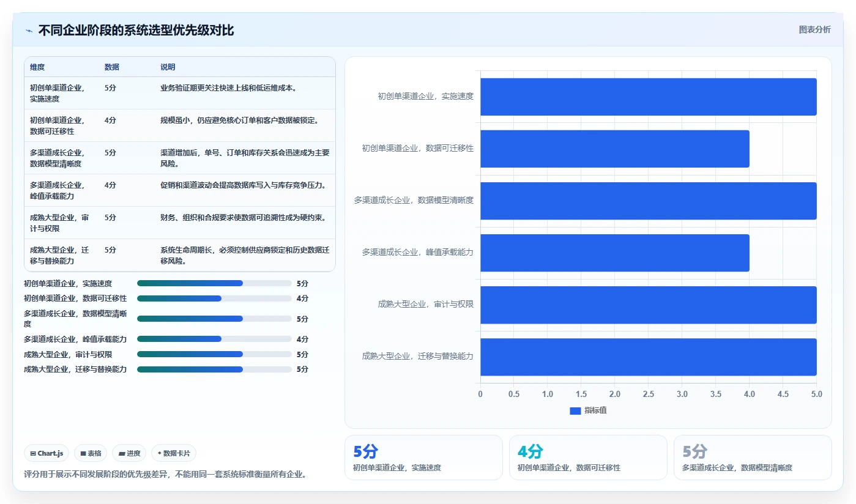This screenshot has width=856, height=504.
Task: Click the 初创单渠道企业，实施速度 progress bar
Action: (x=214, y=283)
